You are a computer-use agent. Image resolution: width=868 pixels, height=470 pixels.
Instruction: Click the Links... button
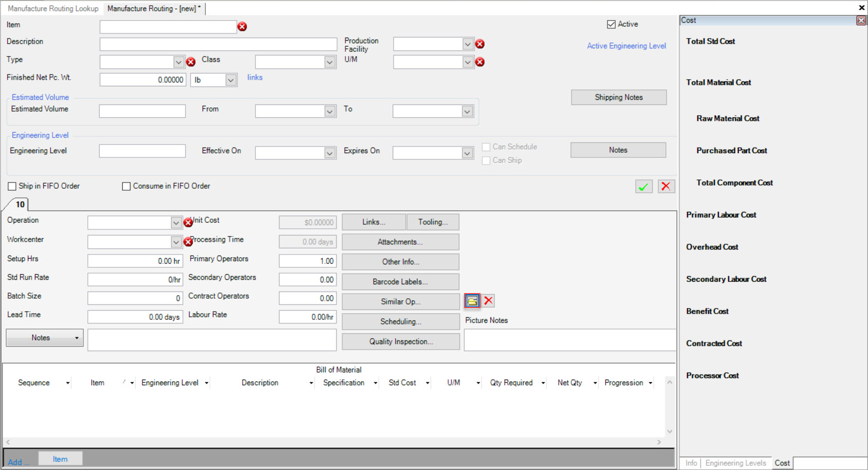(374, 222)
